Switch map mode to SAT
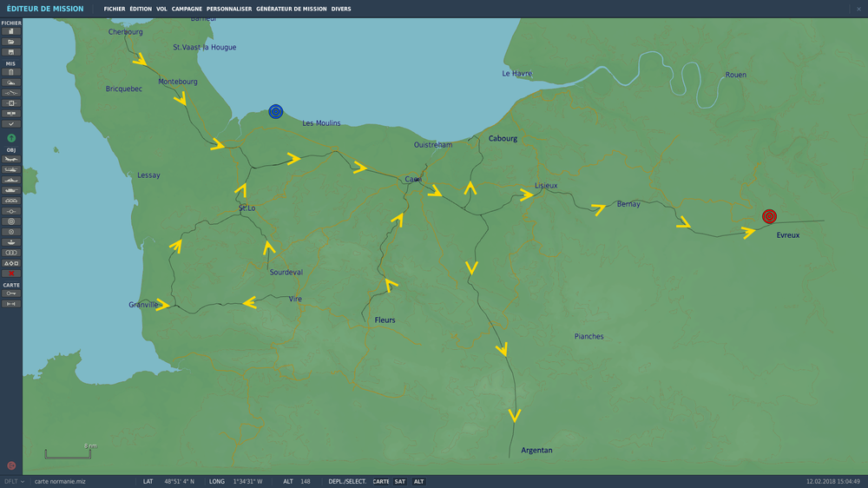868x488 pixels. 399,481
